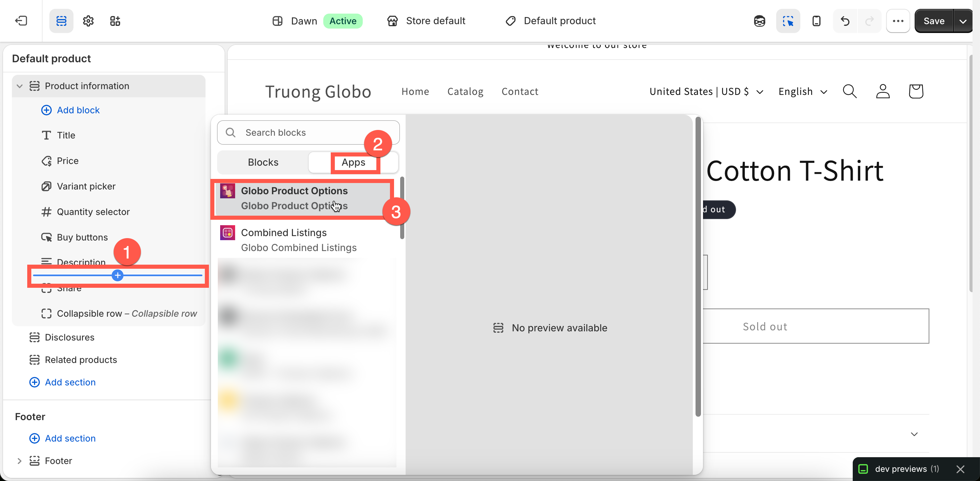This screenshot has height=481, width=980.
Task: Select the Title block
Action: coord(58,135)
